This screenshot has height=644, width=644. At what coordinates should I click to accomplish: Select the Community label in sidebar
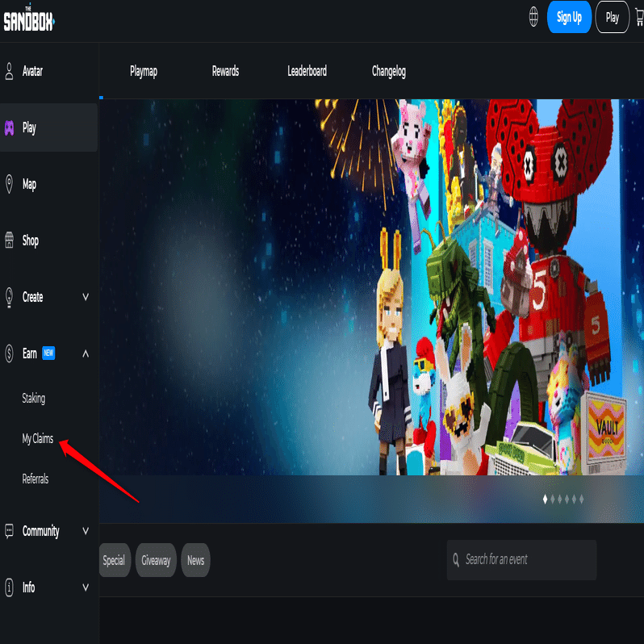click(x=40, y=531)
